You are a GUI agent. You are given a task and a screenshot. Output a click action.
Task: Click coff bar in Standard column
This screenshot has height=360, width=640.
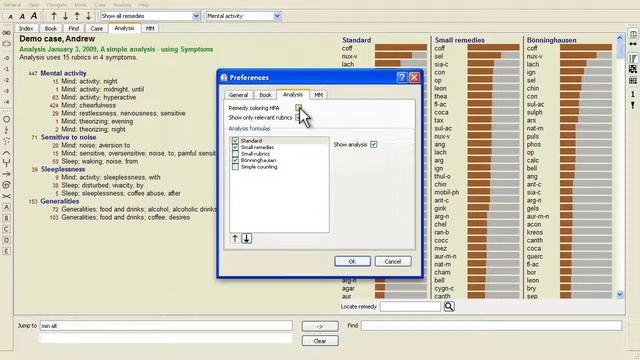coord(401,48)
